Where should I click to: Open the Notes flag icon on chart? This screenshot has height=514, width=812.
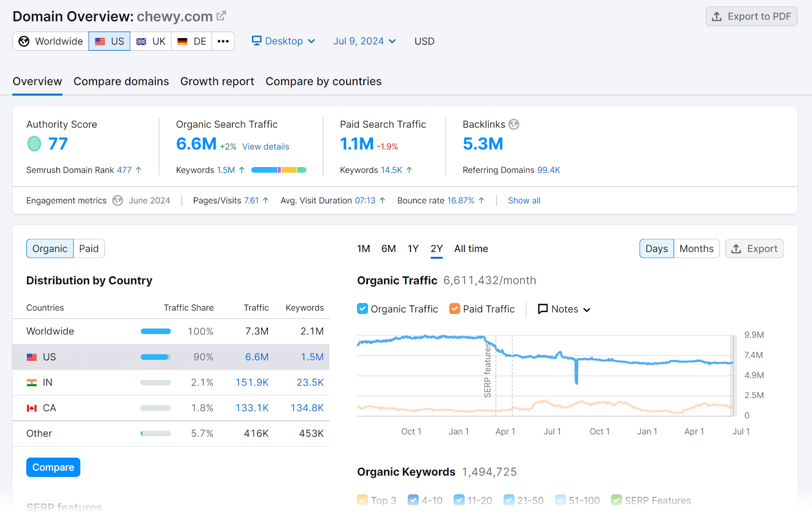[x=543, y=309]
